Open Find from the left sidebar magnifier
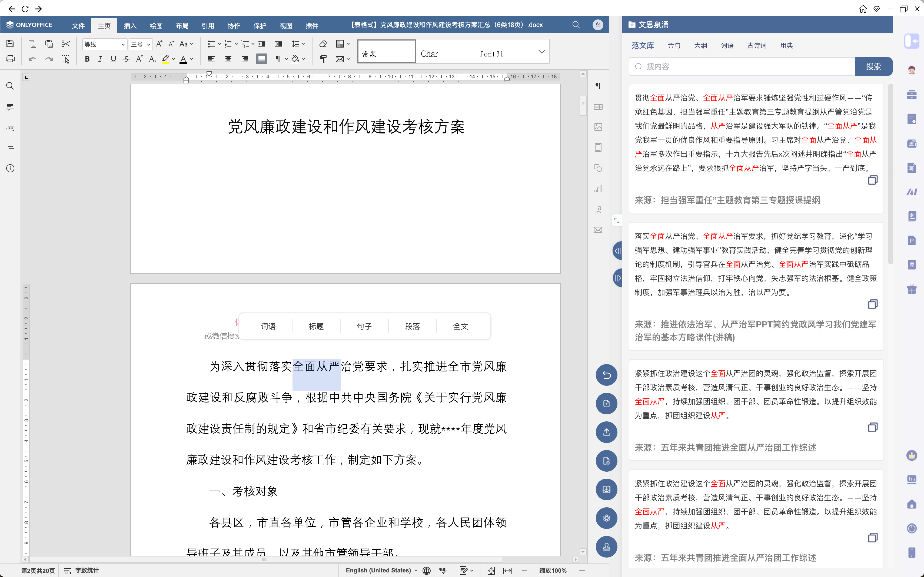 tap(10, 86)
